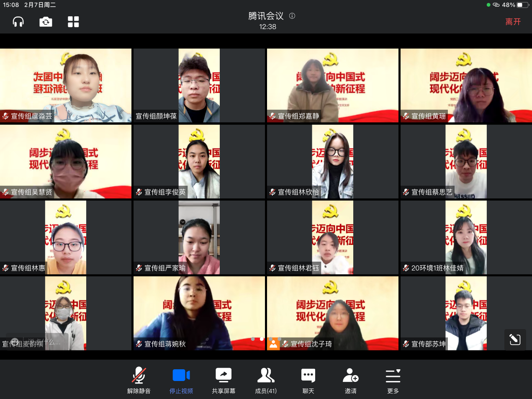Select the video tile of 宣传组郑嘉静
This screenshot has width=532, height=399.
[332, 85]
